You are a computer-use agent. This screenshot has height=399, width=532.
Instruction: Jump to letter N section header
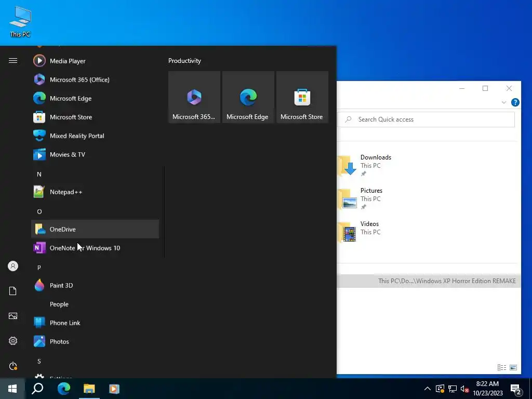39,174
